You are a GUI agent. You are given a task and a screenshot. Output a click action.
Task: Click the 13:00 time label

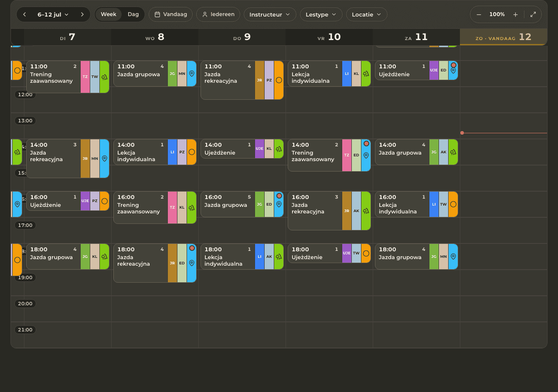[x=25, y=121]
